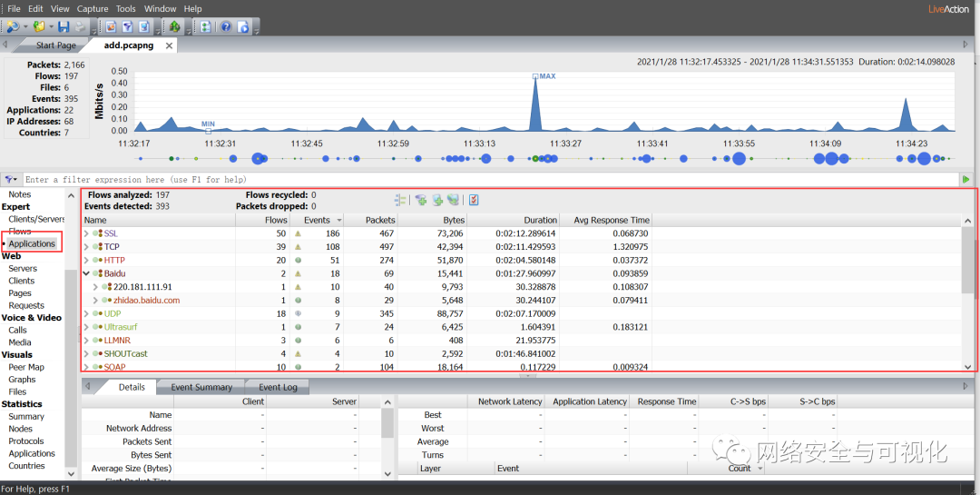This screenshot has height=495, width=980.
Task: Expand the SSL application row
Action: pos(87,233)
